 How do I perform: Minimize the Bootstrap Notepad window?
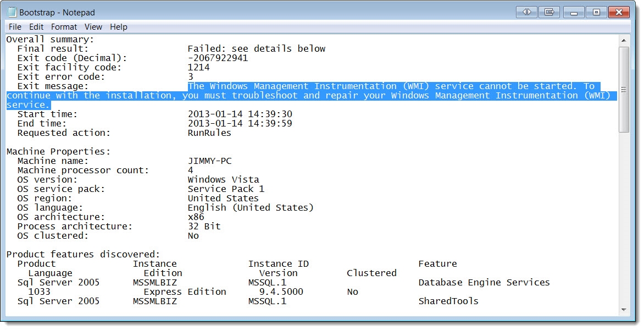pos(574,12)
